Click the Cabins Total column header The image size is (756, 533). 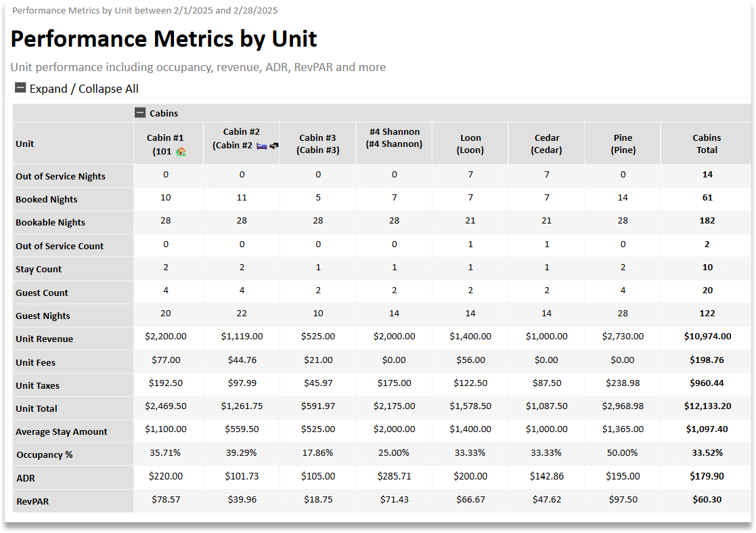pos(707,142)
